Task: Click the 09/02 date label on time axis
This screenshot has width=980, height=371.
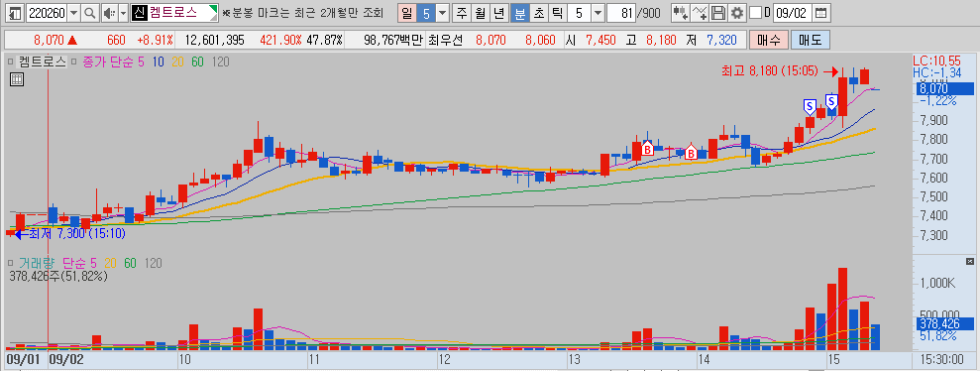Action: pos(66,360)
